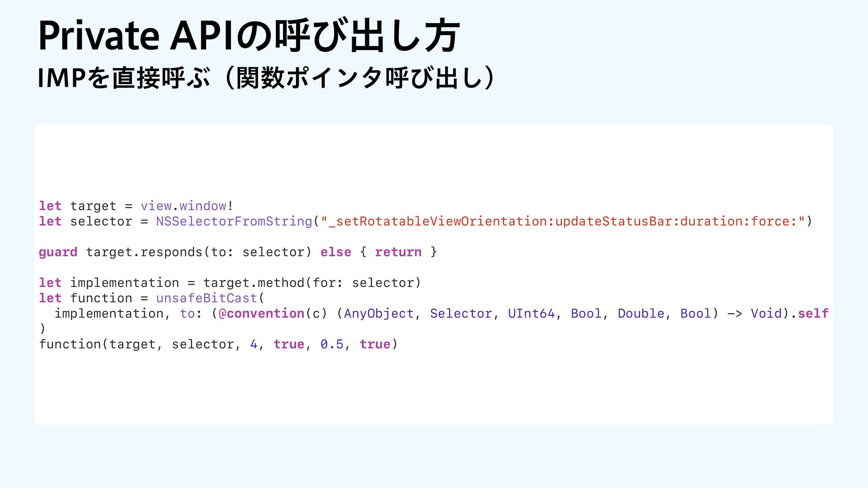Viewport: 868px width, 488px height.
Task: Click the 'AnyObject' type in signature
Action: click(379, 314)
